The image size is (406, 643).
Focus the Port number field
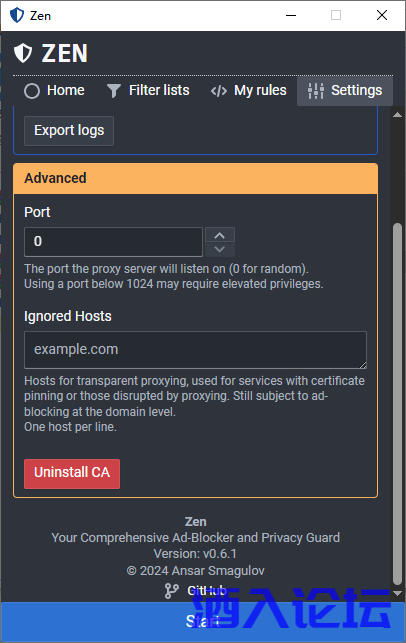coord(114,242)
